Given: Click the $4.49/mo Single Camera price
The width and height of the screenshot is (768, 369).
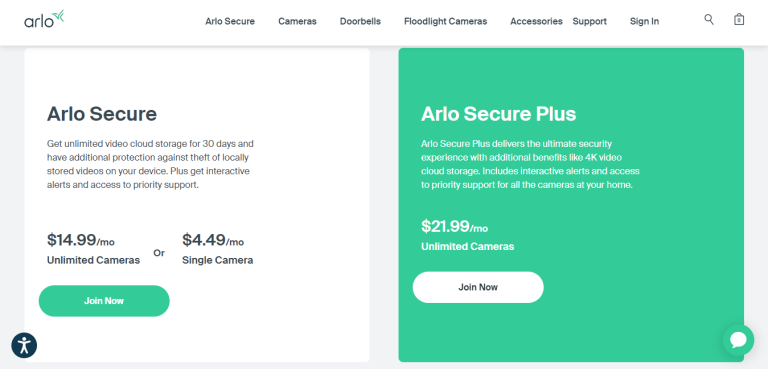Looking at the screenshot, I should 217,249.
